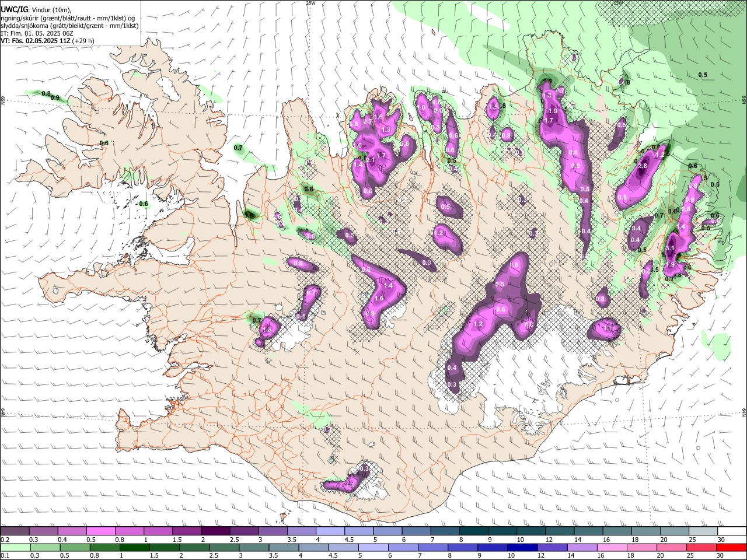Click the '0.4' legend label
747x560 pixels.
point(62,540)
